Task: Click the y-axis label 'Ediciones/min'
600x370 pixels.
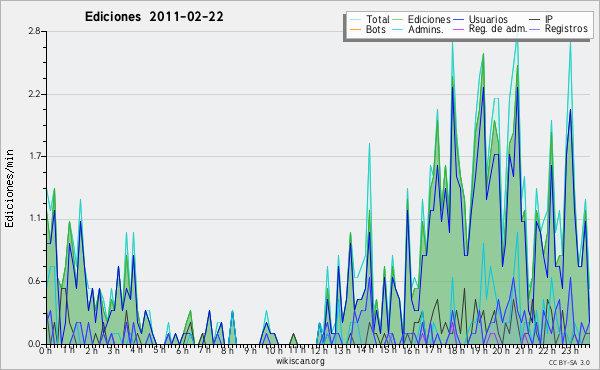Action: coord(9,188)
